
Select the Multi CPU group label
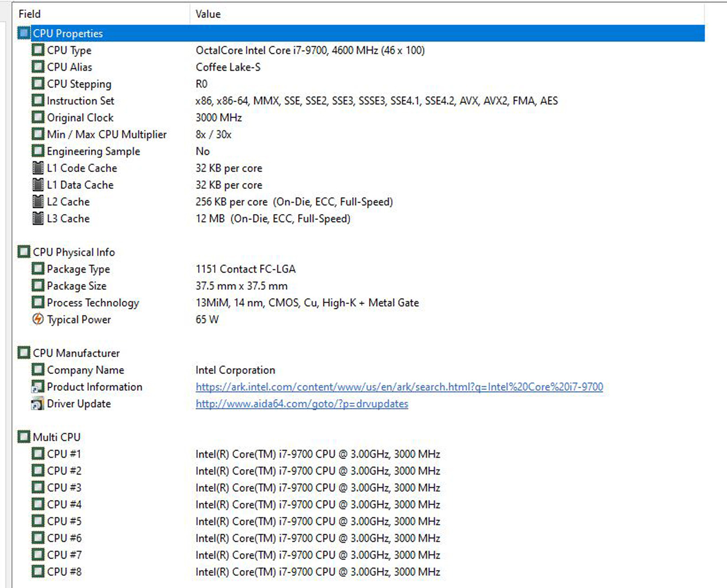[56, 437]
